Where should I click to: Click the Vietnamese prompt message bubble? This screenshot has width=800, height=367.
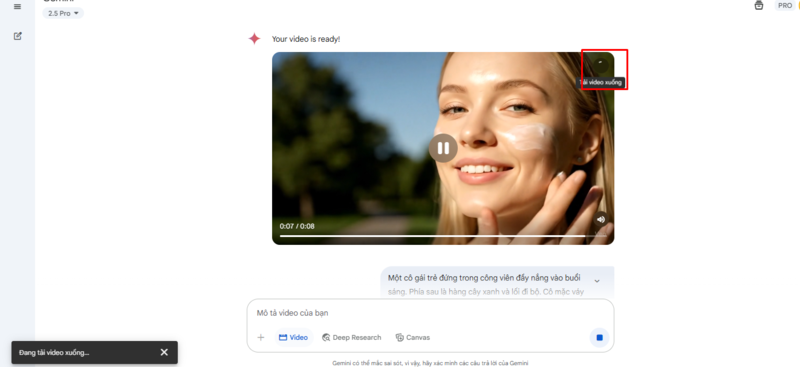pos(497,282)
